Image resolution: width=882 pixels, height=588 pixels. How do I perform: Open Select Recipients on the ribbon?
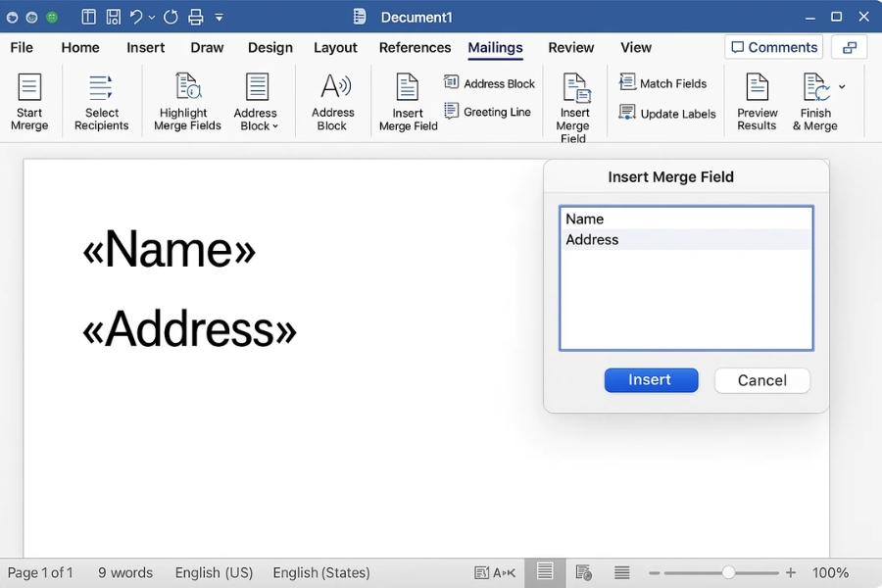(x=101, y=101)
